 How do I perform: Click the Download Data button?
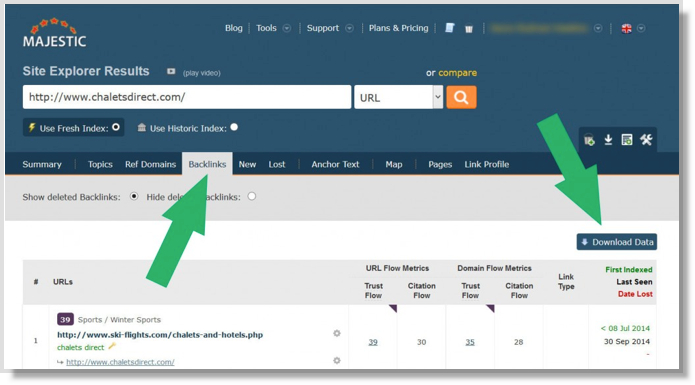pyautogui.click(x=617, y=242)
